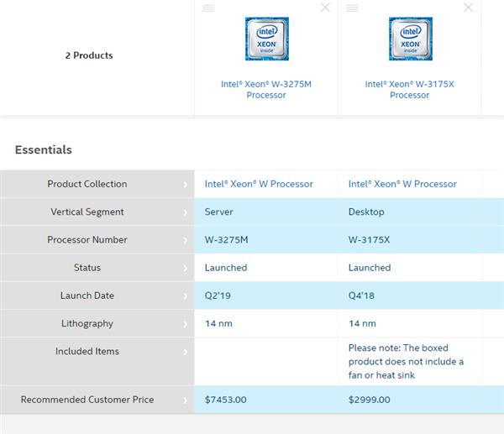Expand the Processor Number row chevron
The height and width of the screenshot is (434, 504).
[x=186, y=240]
